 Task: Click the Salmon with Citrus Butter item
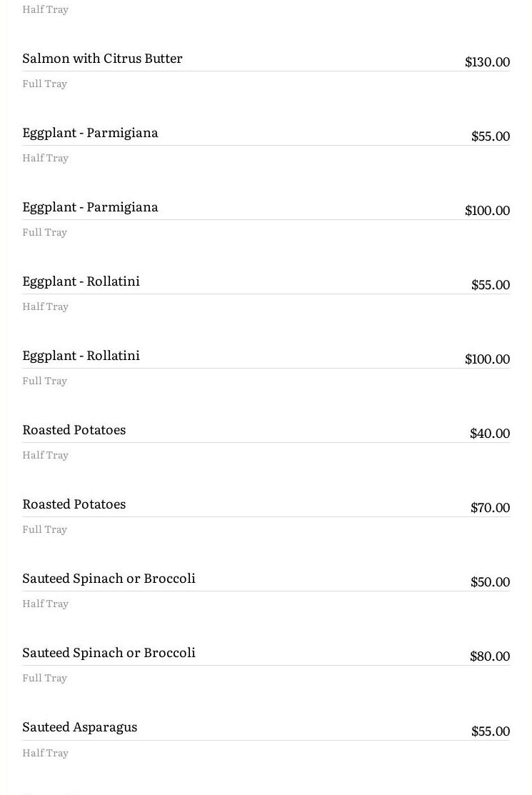click(102, 59)
